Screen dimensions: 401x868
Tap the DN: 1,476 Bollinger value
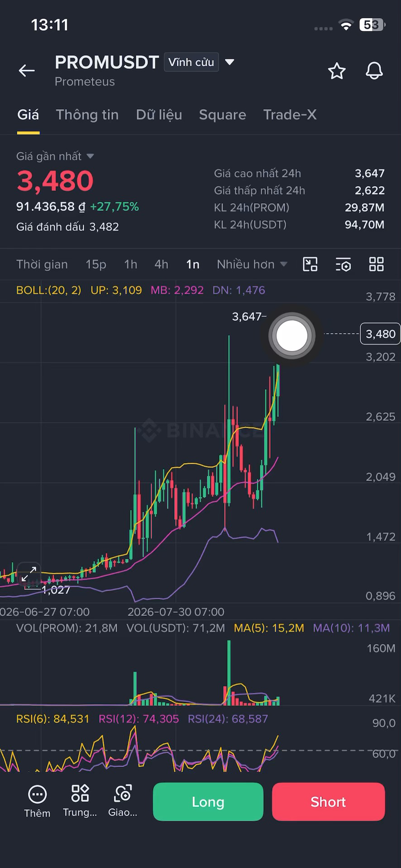(239, 290)
